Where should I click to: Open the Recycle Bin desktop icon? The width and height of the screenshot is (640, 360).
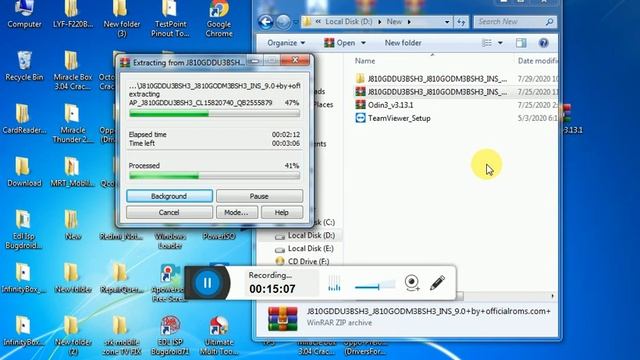[24, 66]
